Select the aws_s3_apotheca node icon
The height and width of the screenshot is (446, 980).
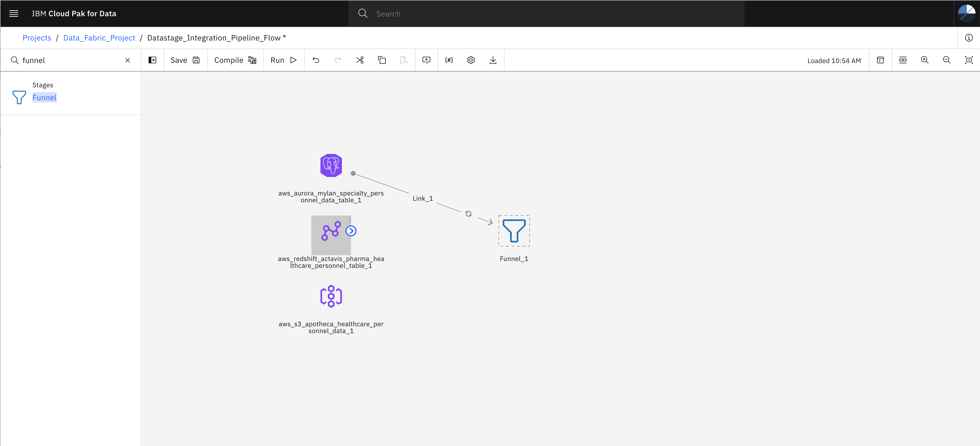(x=331, y=297)
